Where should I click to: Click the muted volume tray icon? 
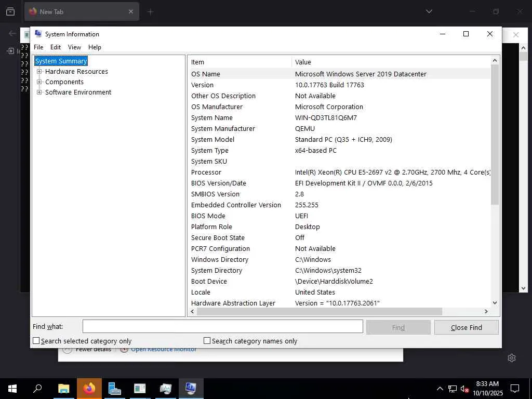(464, 389)
